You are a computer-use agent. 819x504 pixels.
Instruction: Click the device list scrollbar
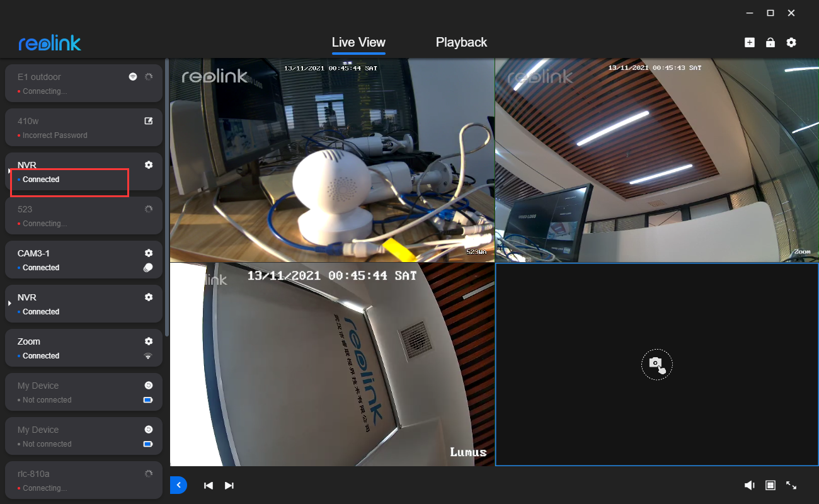[x=167, y=197]
